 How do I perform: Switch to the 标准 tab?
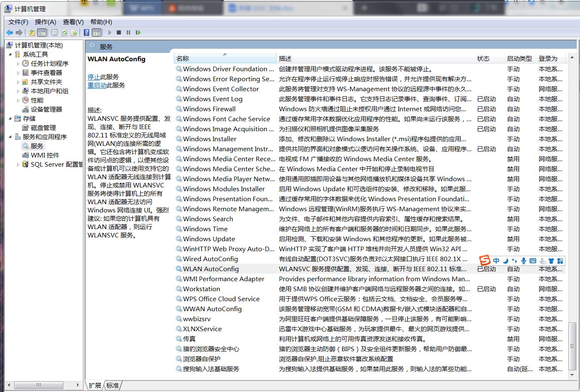coord(112,385)
